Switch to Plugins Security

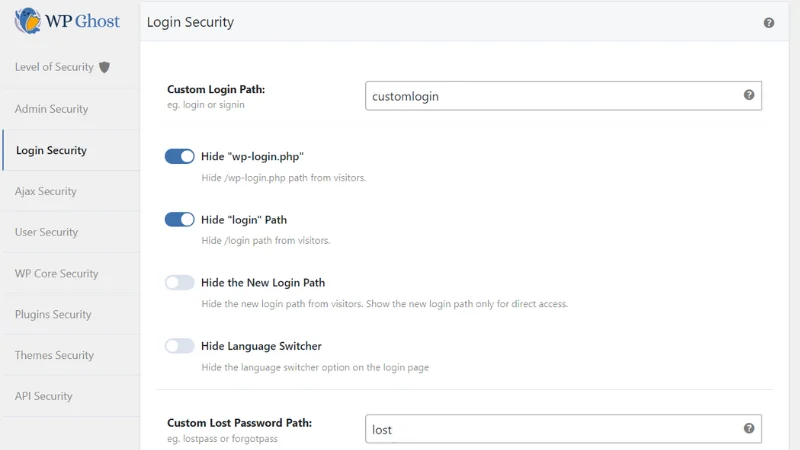[x=53, y=314]
